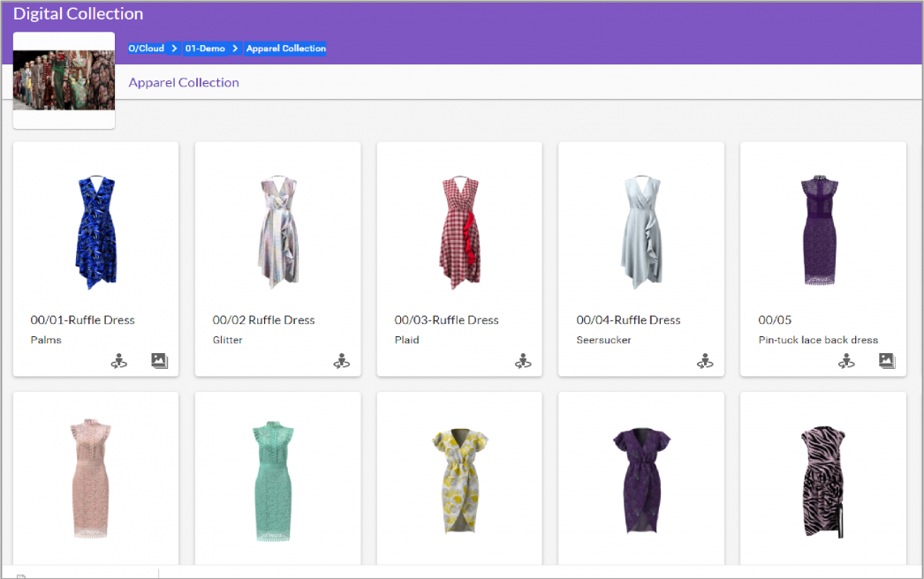Click the Pin-tuck lace back dress subtitle

point(818,340)
